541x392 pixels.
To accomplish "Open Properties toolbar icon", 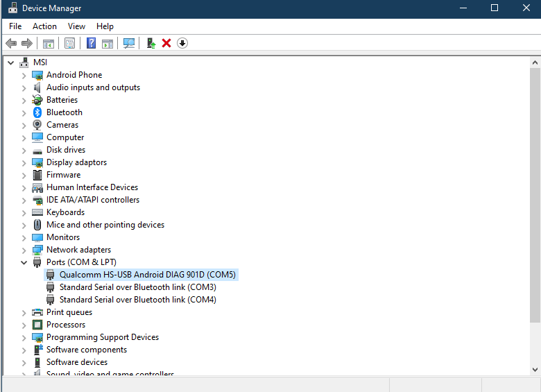I will (x=69, y=44).
